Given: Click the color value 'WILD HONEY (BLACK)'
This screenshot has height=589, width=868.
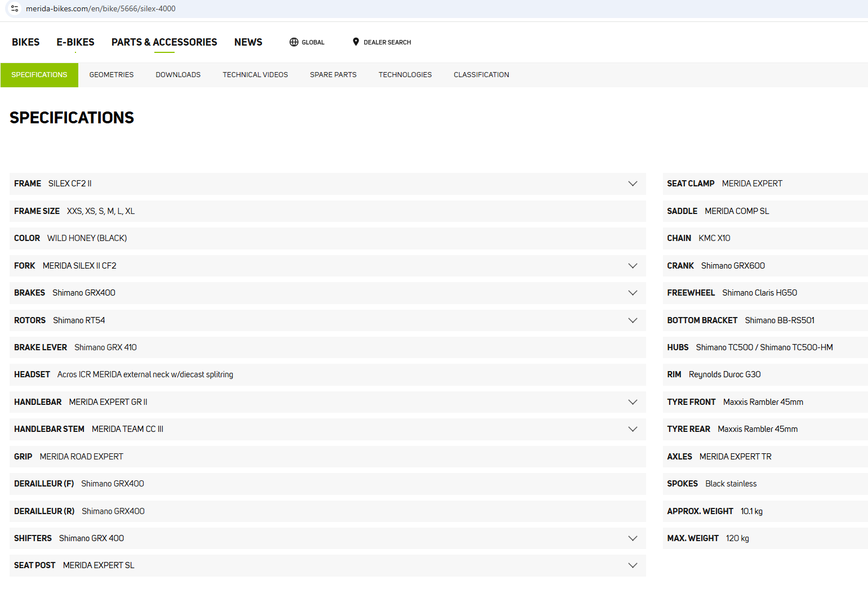Looking at the screenshot, I should click(87, 238).
